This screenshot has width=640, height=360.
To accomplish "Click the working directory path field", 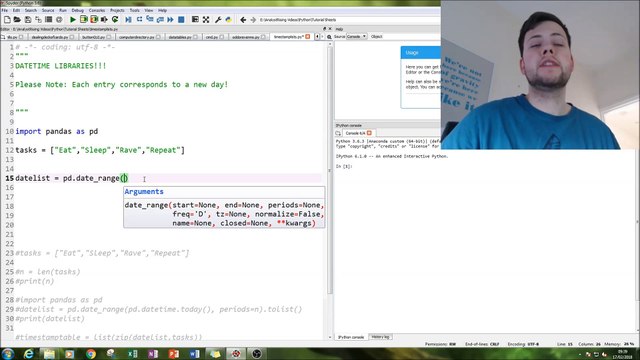I will (x=349, y=20).
